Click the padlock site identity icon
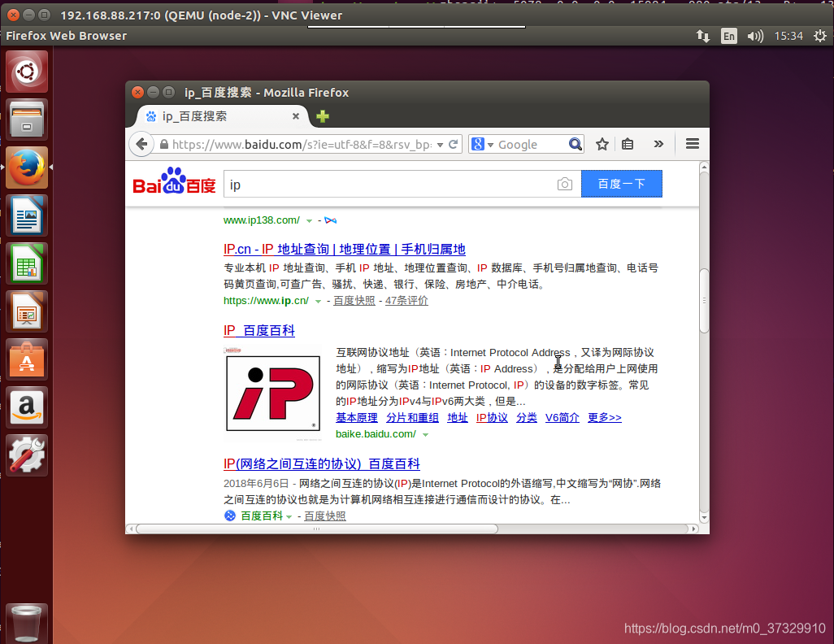Image resolution: width=834 pixels, height=644 pixels. [164, 144]
